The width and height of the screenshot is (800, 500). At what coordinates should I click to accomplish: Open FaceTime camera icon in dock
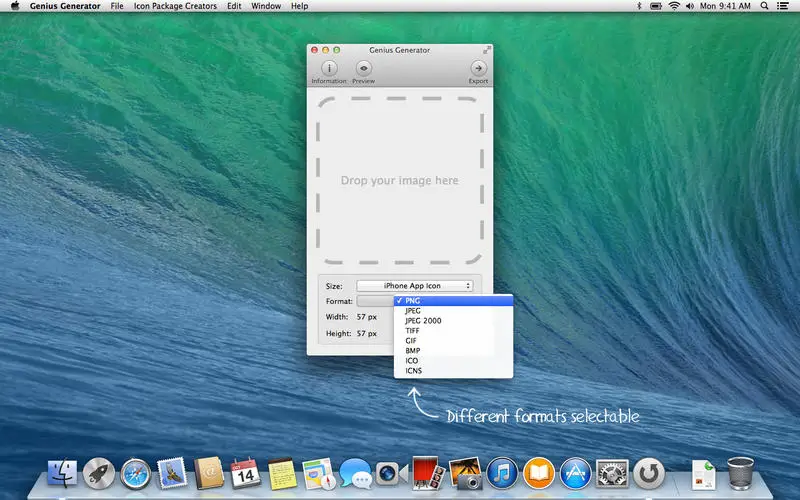pos(391,473)
